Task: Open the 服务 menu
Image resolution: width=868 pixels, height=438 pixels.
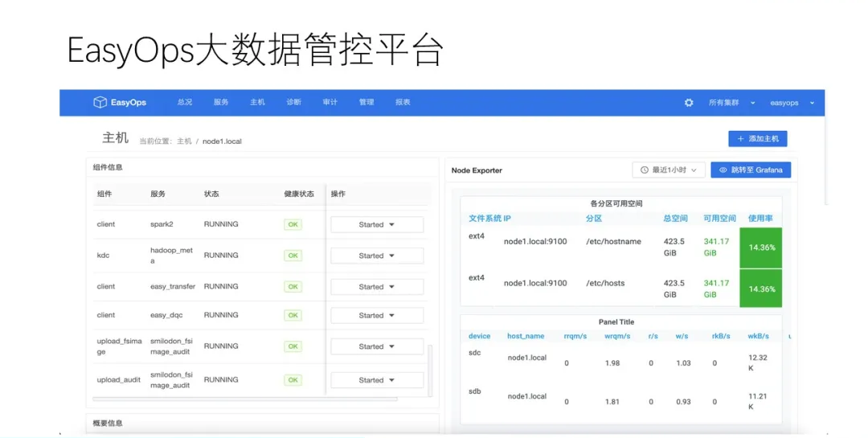Action: point(221,102)
